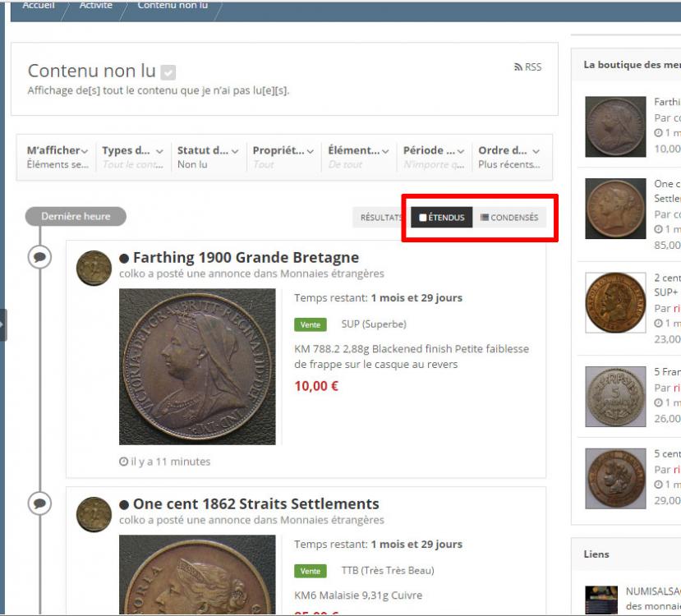Open sidebar 5 Francs coin thumbnail

(x=615, y=397)
